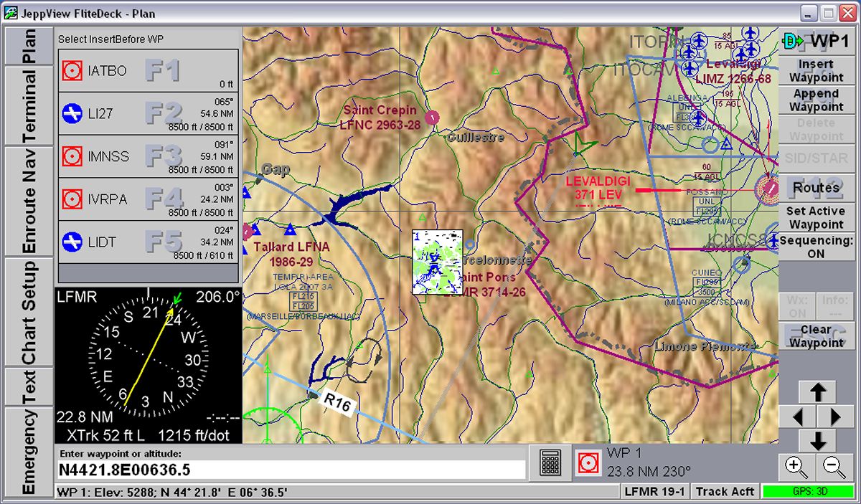This screenshot has width=861, height=504.
Task: Zoom in using the magnifier plus icon
Action: [796, 467]
